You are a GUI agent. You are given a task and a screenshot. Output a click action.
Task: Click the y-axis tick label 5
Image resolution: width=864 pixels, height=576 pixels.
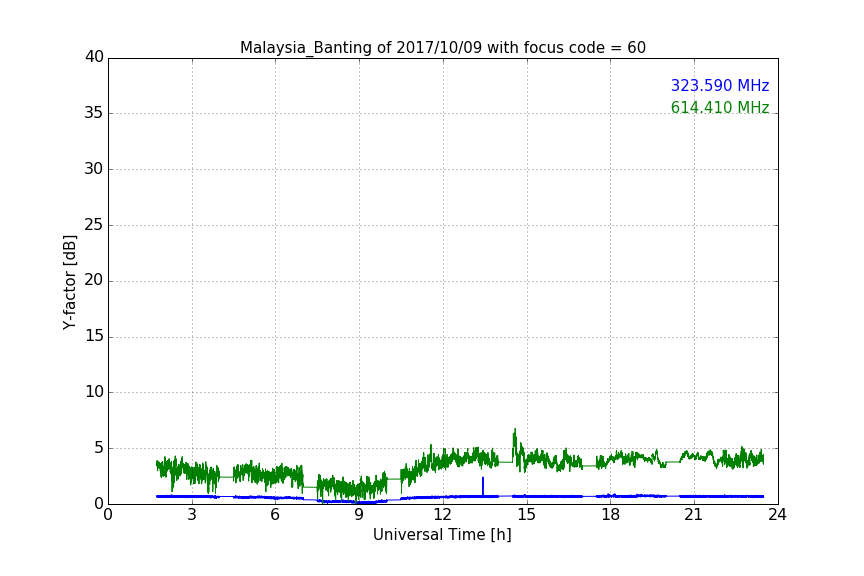tap(99, 448)
